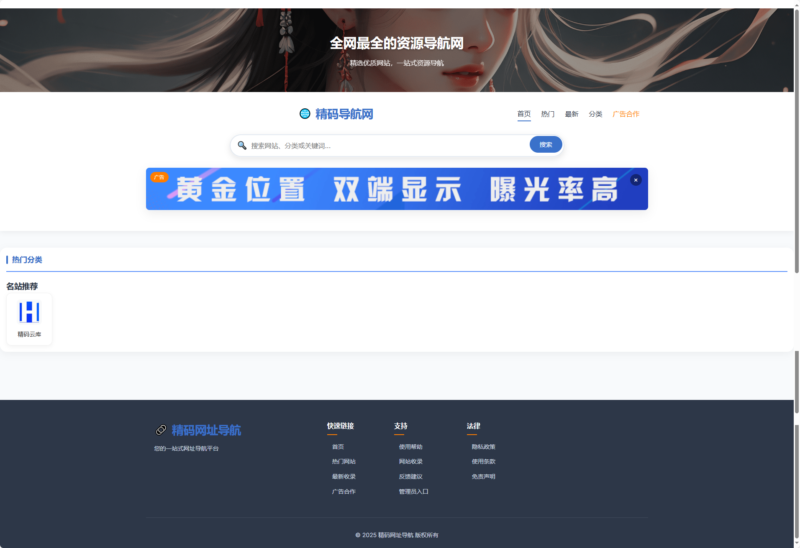Click the 名站推荐 category label
This screenshot has height=548, width=800.
pyautogui.click(x=22, y=286)
